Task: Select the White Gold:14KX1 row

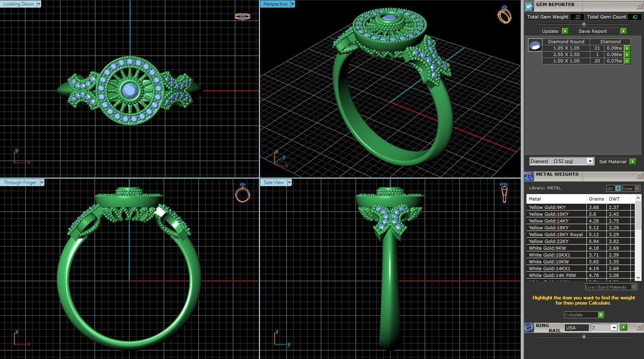Action: point(580,269)
